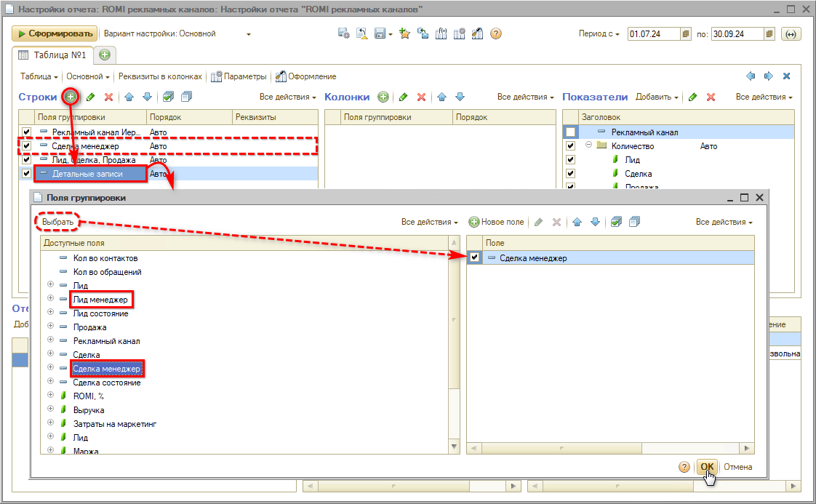Click the edit pencil in Строки toolbar
The width and height of the screenshot is (816, 504).
pos(91,97)
